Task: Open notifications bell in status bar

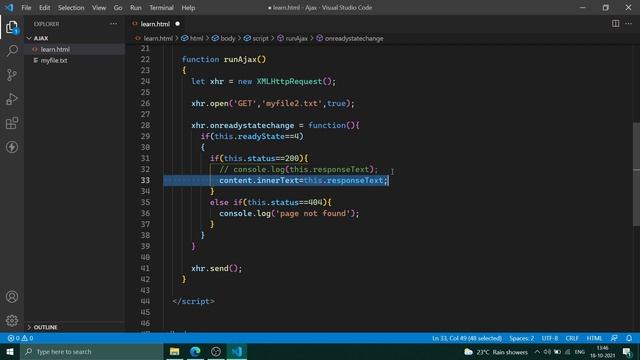Action: click(629, 338)
